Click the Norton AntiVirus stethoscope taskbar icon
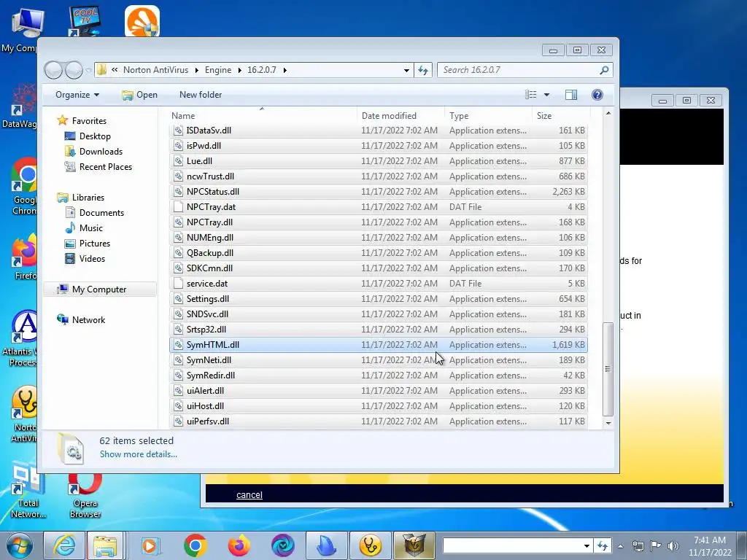747x560 pixels. [x=370, y=545]
